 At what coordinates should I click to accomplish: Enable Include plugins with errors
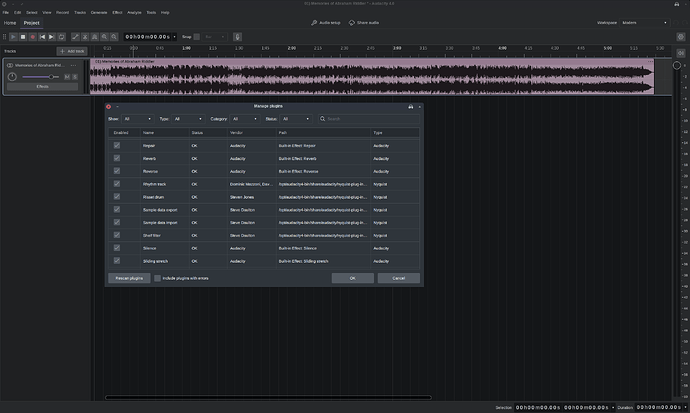(157, 278)
